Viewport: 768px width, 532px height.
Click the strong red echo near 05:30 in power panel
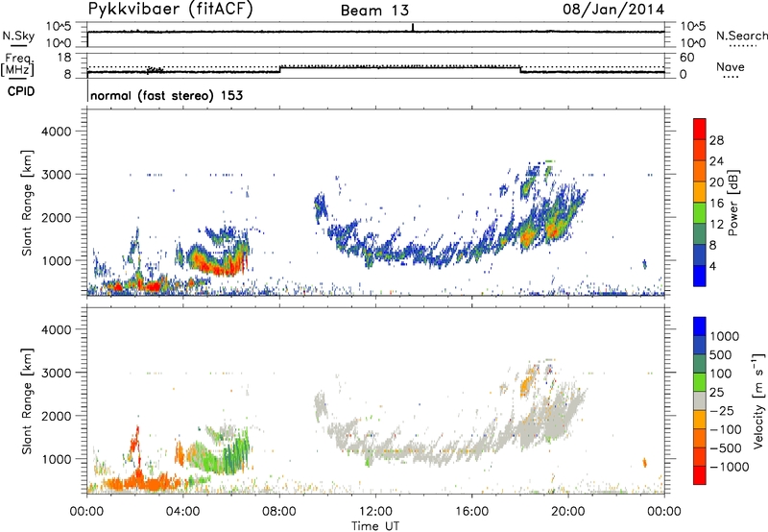pyautogui.click(x=223, y=269)
